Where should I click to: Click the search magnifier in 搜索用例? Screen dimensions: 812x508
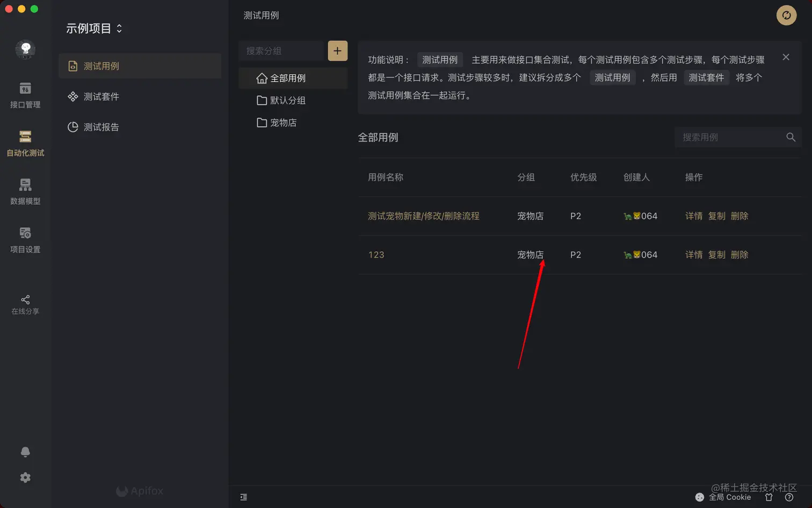click(791, 137)
